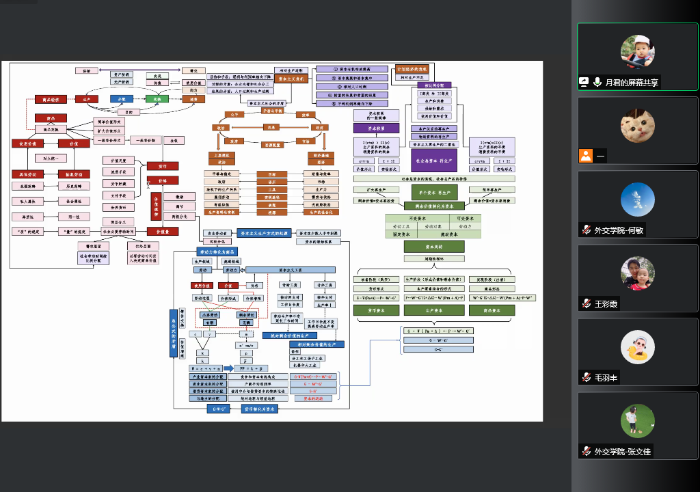The width and height of the screenshot is (700, 492).
Task: Click the blue circular avatar of 外交学院-何敏
Action: coord(637,198)
